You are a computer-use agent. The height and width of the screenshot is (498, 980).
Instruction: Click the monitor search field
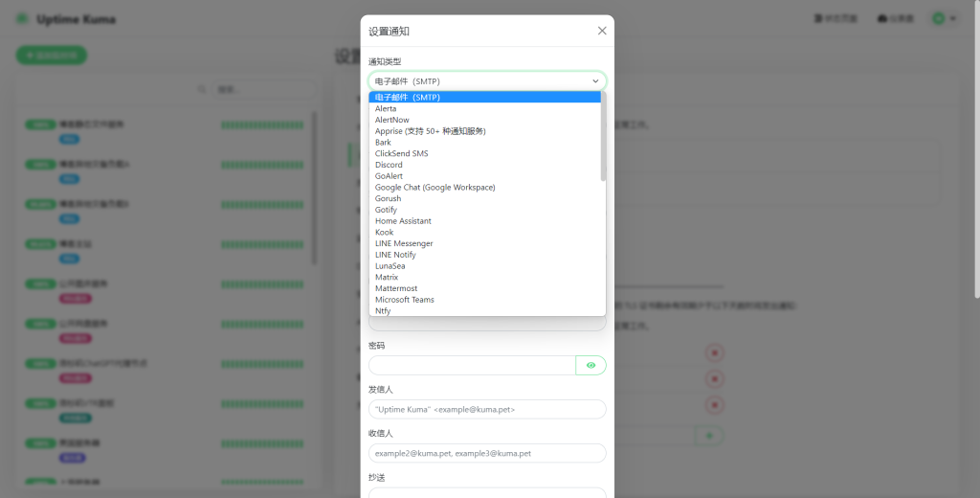[263, 89]
